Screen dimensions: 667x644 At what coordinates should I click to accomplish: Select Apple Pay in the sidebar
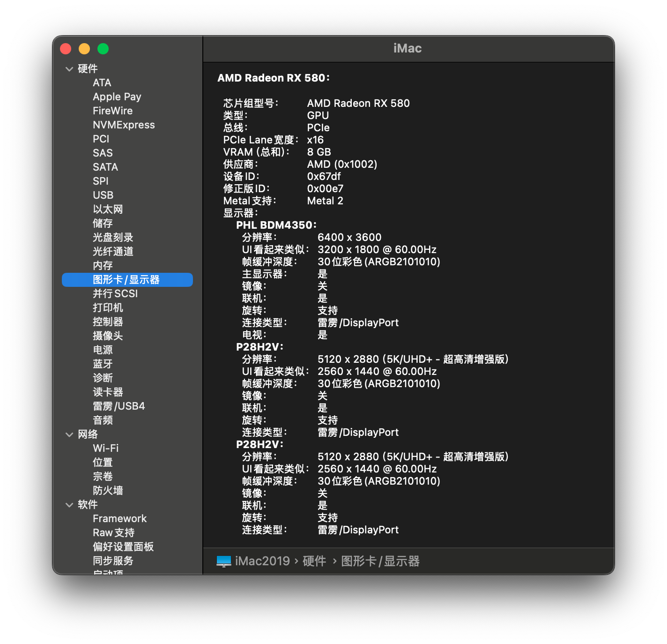117,97
